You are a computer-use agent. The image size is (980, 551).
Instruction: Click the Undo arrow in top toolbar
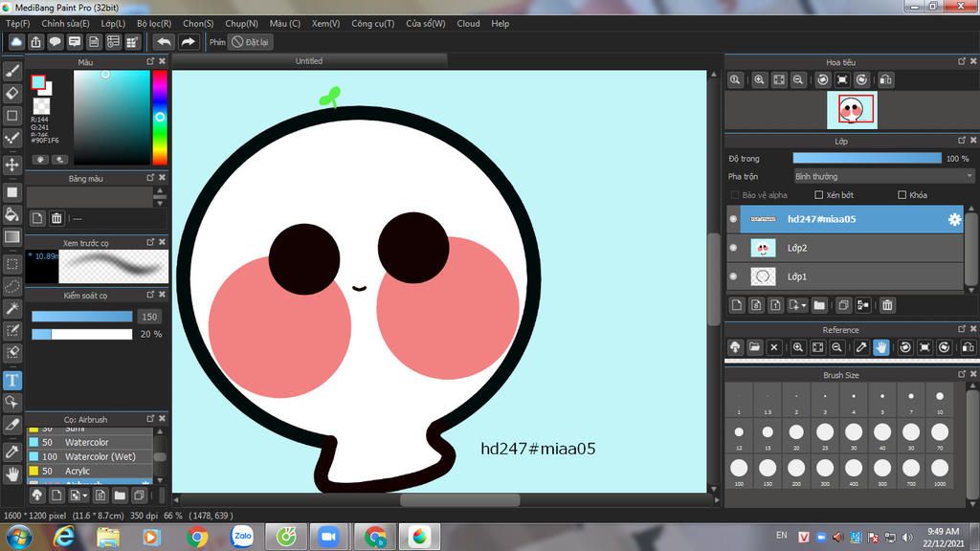164,42
